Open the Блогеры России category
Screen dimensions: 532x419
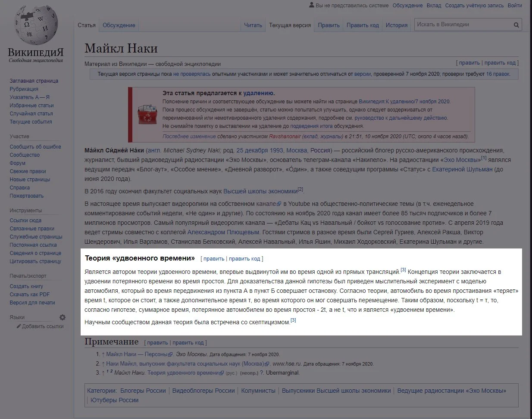[143, 391]
